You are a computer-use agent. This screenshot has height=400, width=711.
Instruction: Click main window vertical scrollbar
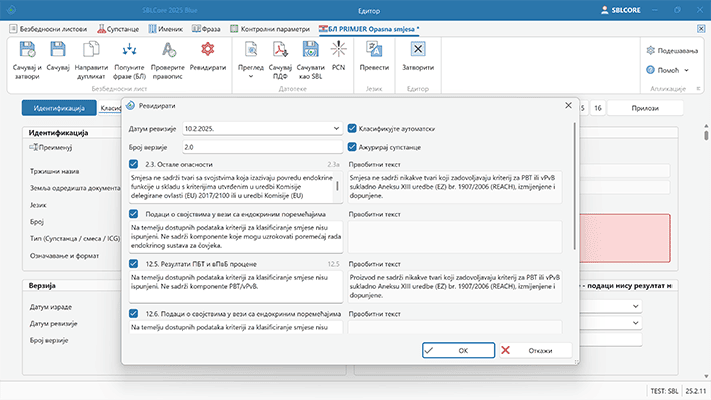[706, 135]
